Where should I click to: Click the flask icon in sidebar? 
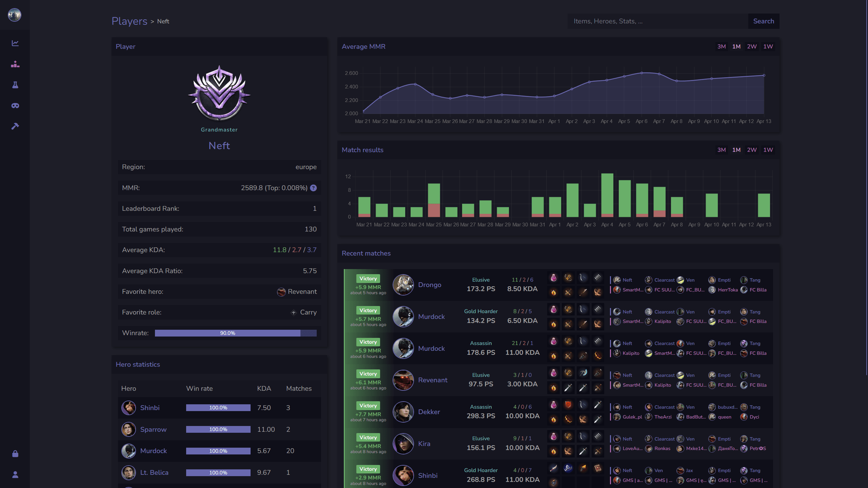click(15, 85)
